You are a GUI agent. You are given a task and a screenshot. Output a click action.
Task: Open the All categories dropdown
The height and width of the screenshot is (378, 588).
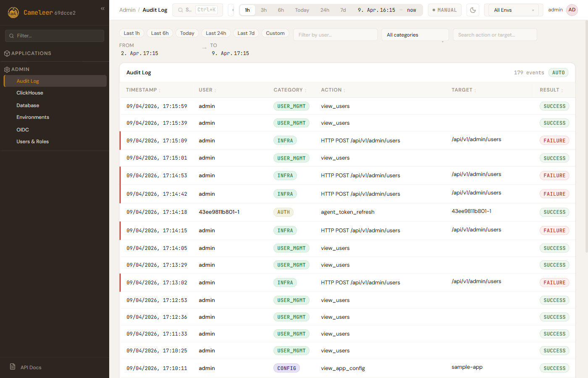pos(415,35)
